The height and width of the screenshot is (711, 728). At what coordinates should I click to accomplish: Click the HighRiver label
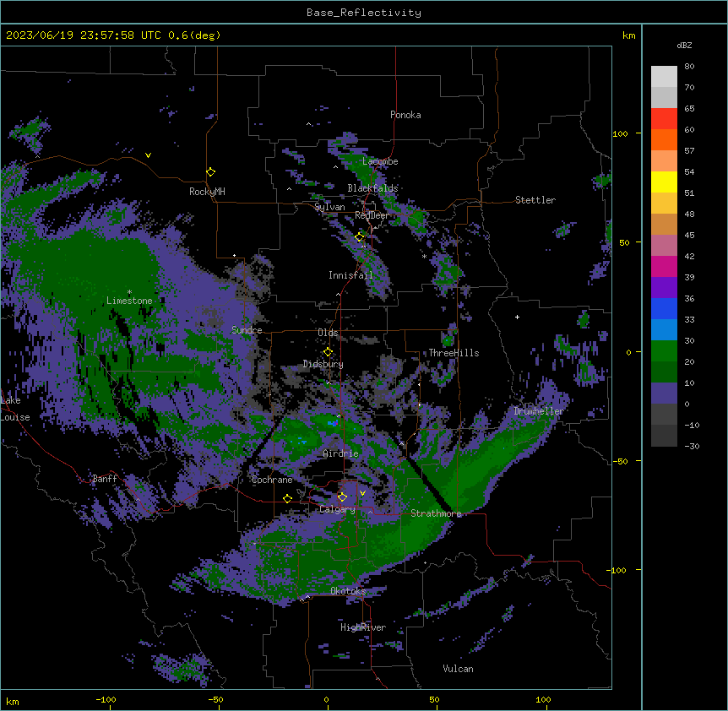[x=363, y=627]
